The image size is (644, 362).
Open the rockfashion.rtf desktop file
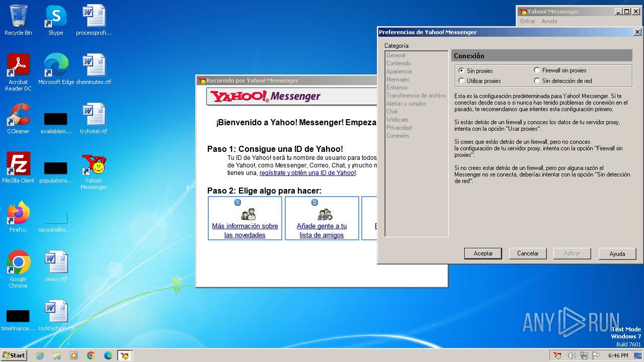(56, 316)
